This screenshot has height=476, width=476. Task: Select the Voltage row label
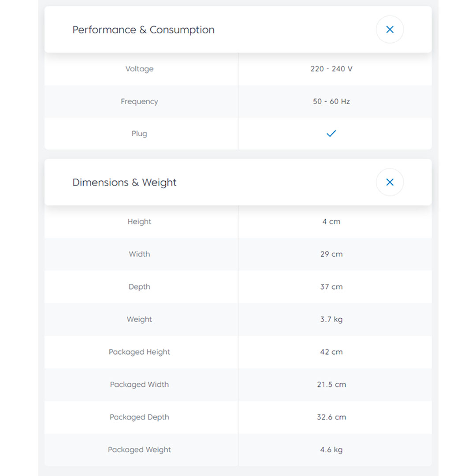pyautogui.click(x=139, y=69)
